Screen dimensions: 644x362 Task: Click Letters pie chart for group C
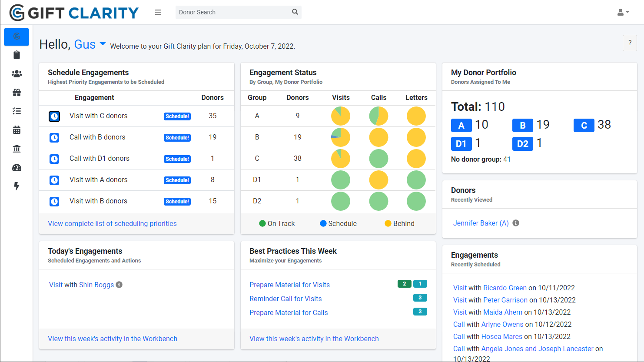point(416,159)
